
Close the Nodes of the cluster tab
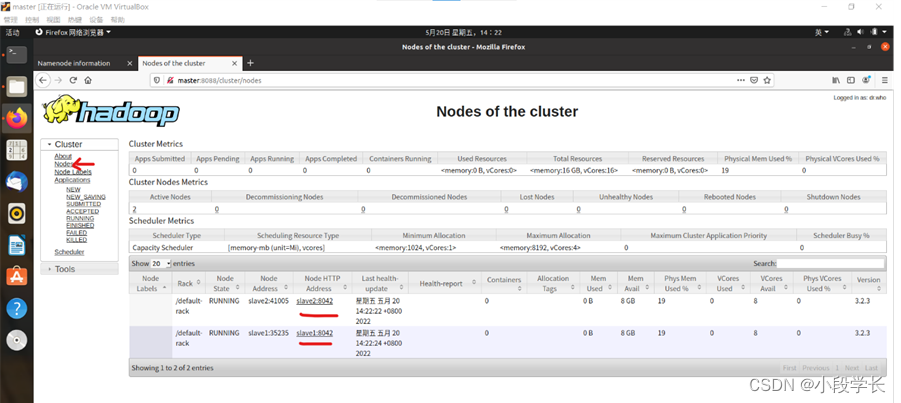[x=235, y=63]
